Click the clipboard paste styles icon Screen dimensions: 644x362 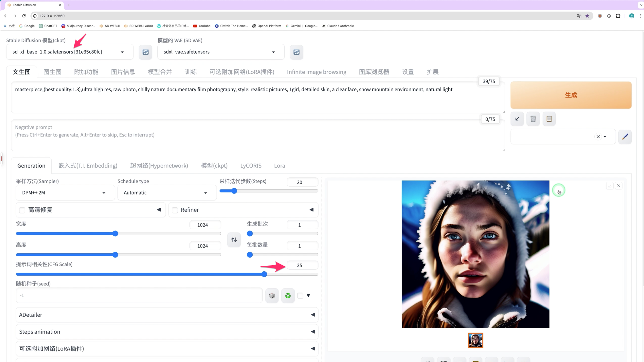click(549, 119)
